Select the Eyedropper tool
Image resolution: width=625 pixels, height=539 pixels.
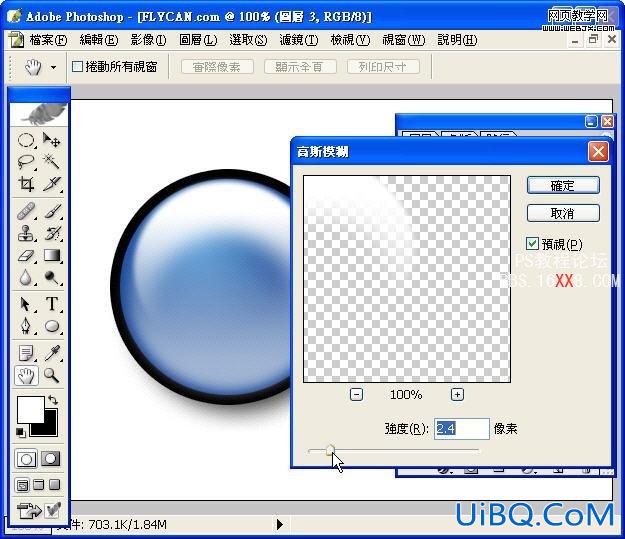(x=51, y=353)
